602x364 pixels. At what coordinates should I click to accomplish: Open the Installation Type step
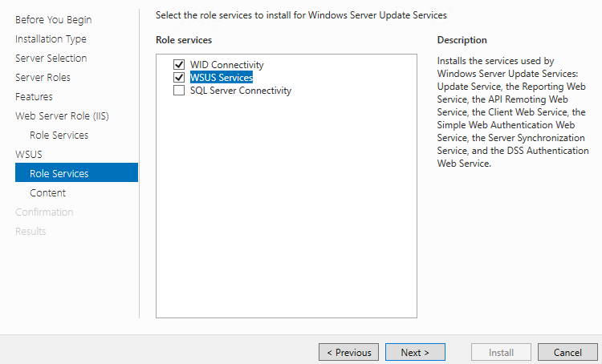pos(51,39)
